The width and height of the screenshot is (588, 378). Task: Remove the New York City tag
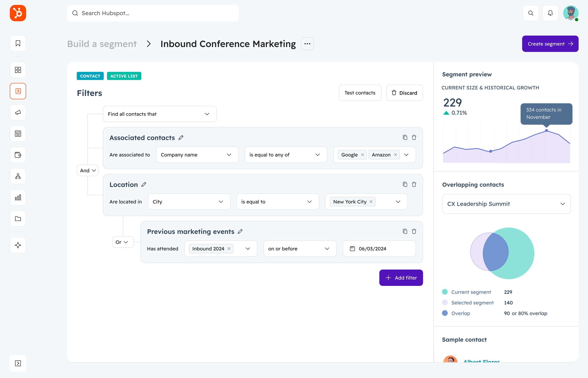371,201
